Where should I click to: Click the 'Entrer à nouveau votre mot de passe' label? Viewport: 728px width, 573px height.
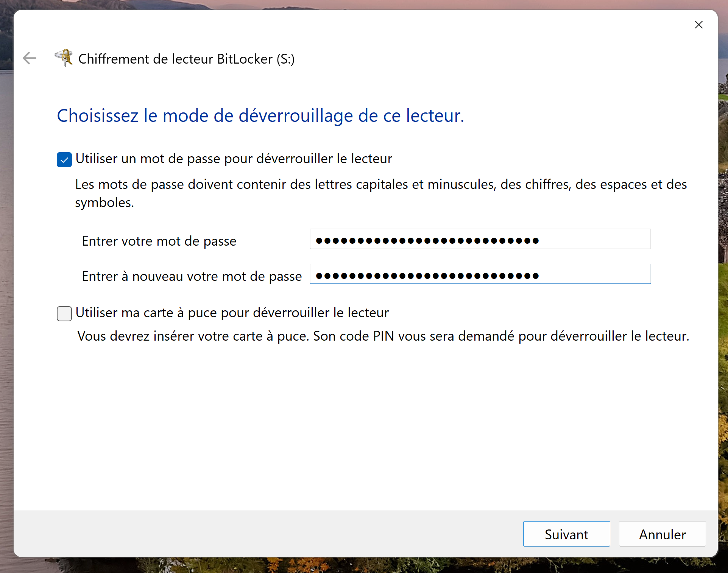click(192, 276)
